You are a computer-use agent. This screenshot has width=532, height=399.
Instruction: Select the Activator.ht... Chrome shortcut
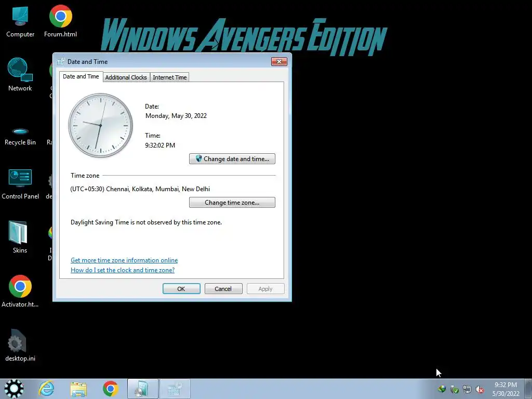(x=20, y=291)
